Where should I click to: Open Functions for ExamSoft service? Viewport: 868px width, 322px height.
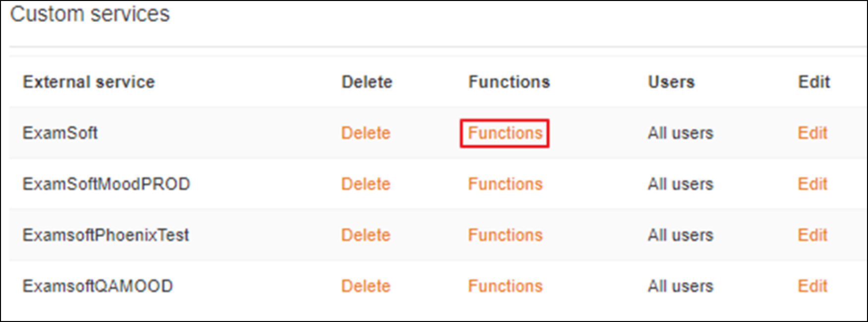(x=505, y=133)
